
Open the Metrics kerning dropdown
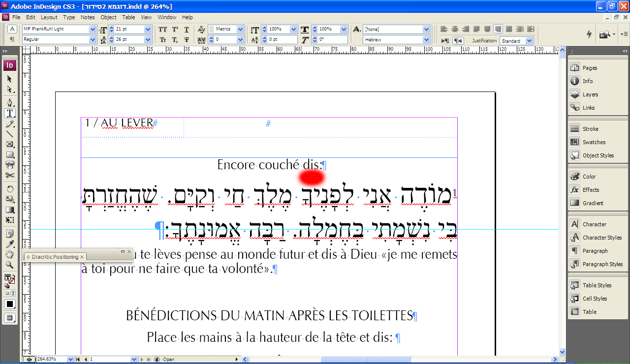pos(241,30)
